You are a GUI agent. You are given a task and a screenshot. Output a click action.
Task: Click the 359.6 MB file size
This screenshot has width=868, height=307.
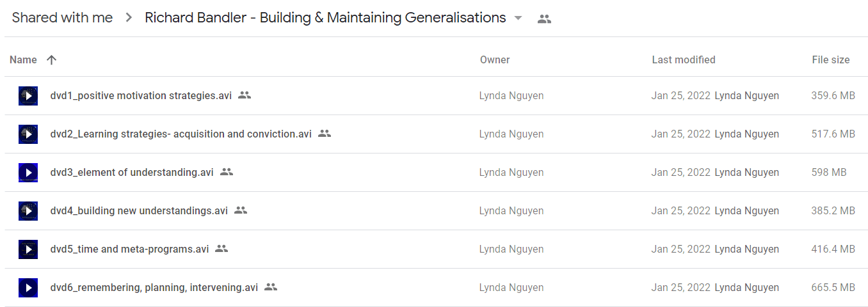click(833, 96)
